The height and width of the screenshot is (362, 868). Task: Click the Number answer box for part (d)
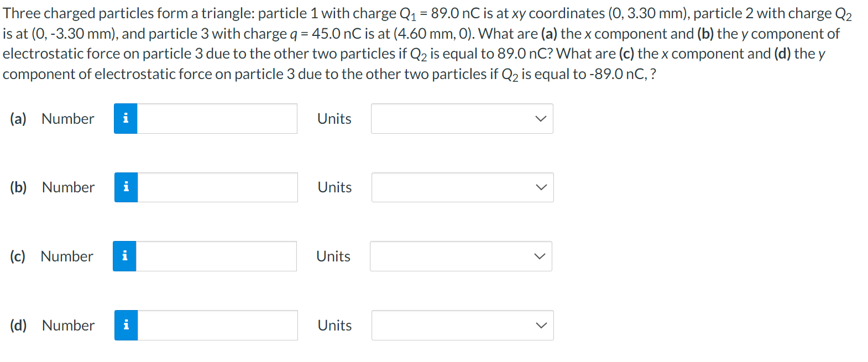(x=217, y=325)
